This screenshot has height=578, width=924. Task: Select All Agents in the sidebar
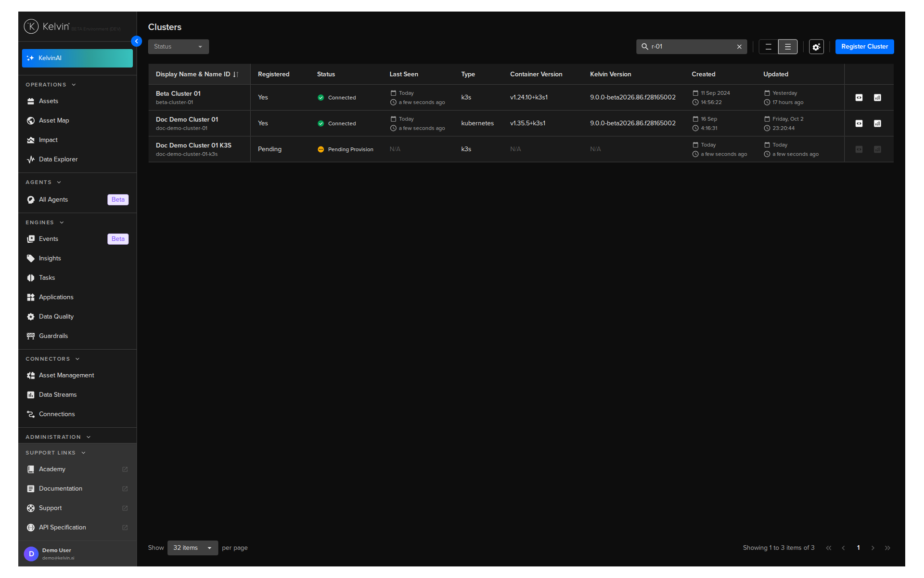(77, 199)
